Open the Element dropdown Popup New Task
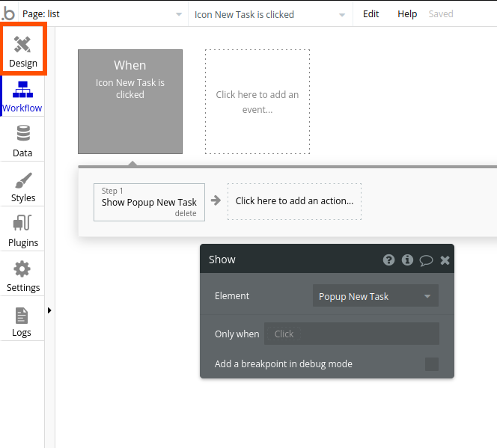The height and width of the screenshot is (448, 497). point(376,295)
